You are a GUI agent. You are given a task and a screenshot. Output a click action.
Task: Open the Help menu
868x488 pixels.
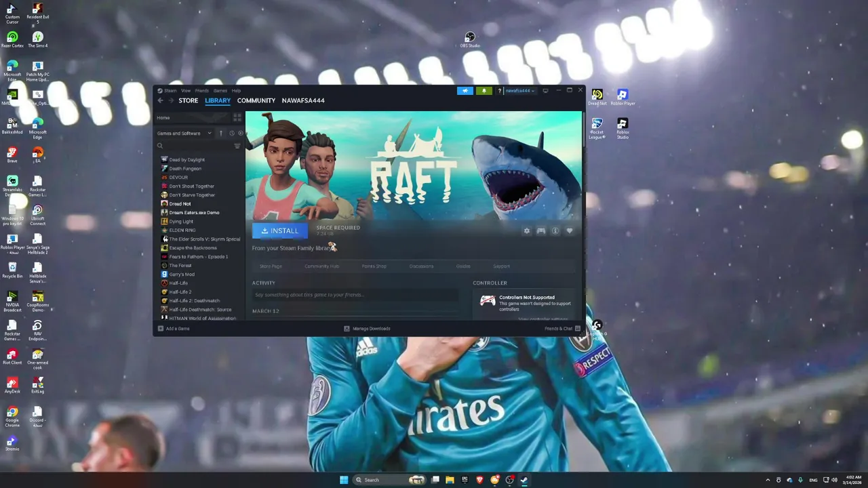(x=236, y=90)
